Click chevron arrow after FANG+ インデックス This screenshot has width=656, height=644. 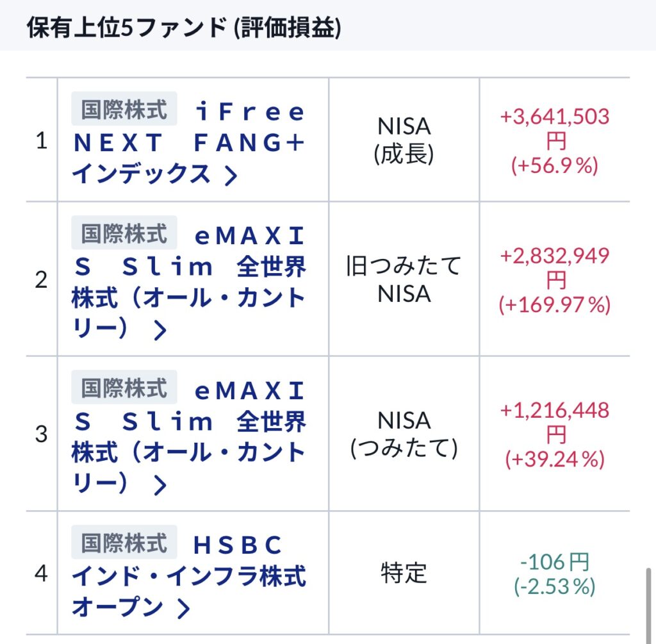pos(231,176)
